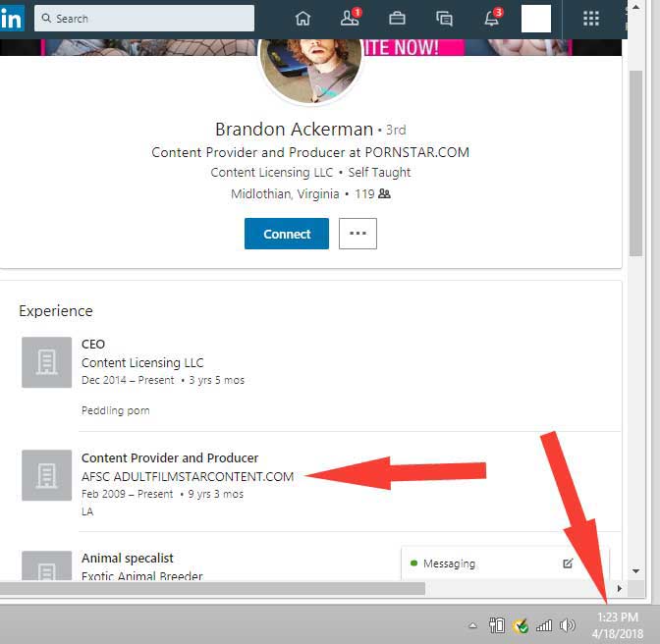Click Content Licensing LLC under CEO experience
Screen dimensions: 660x644
(142, 362)
